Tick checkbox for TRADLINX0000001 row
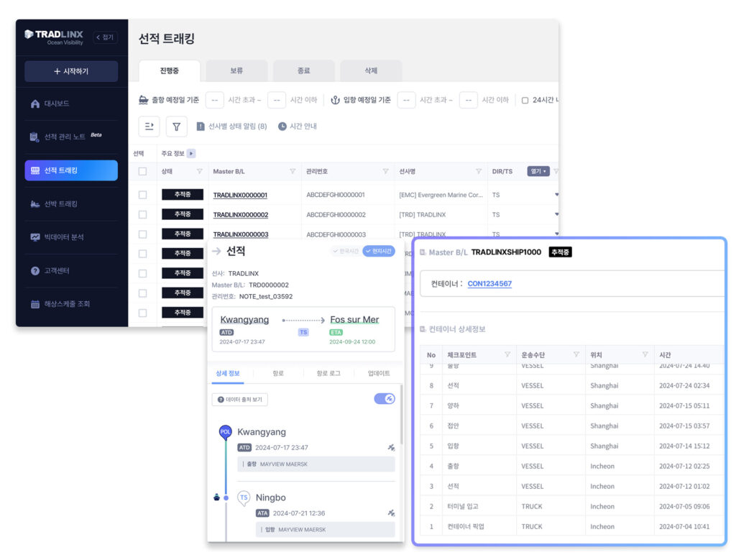This screenshot has height=560, width=736. (143, 195)
